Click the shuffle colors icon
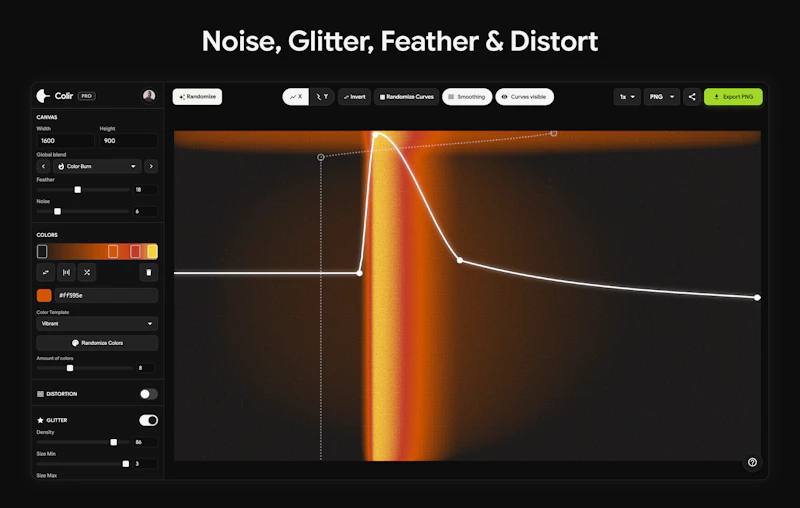 pos(87,272)
